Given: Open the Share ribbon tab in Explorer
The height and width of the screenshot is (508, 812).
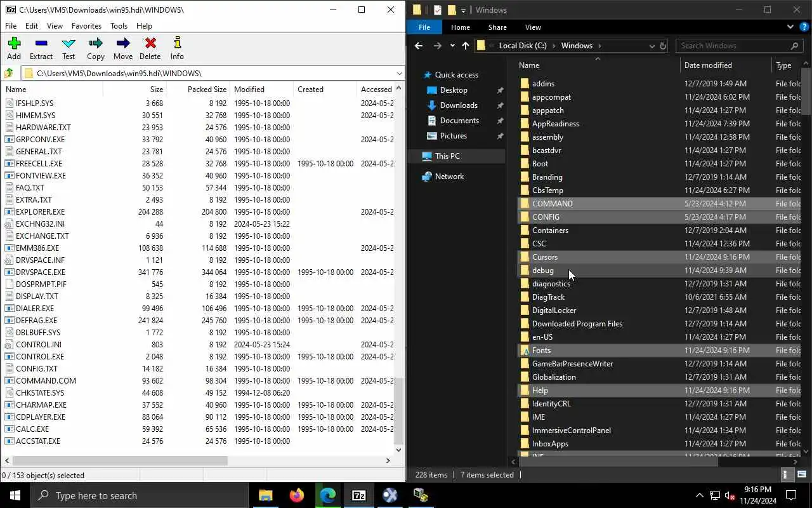Looking at the screenshot, I should (497, 27).
